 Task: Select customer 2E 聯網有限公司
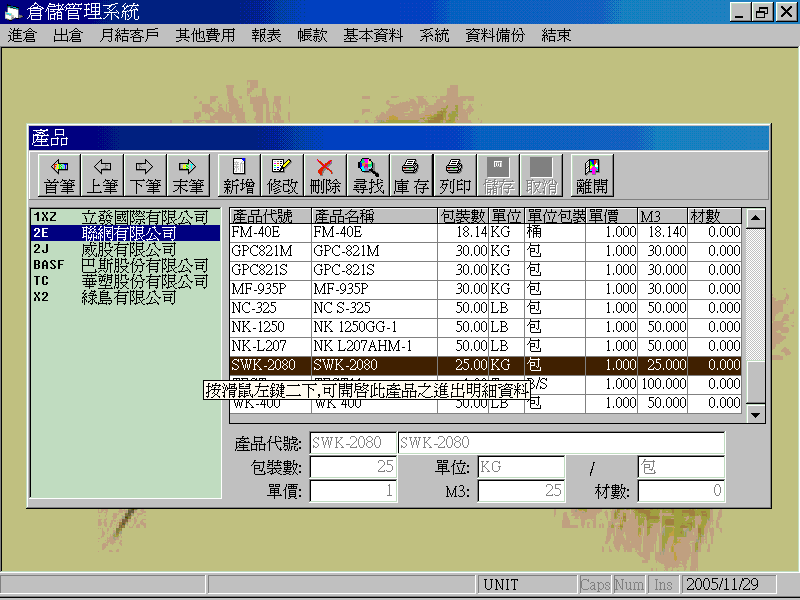click(126, 233)
